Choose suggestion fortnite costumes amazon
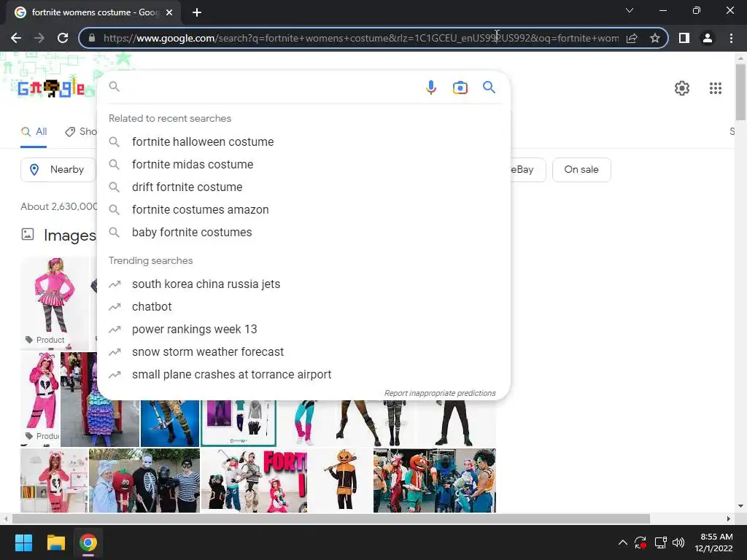This screenshot has height=560, width=747. coord(303,209)
